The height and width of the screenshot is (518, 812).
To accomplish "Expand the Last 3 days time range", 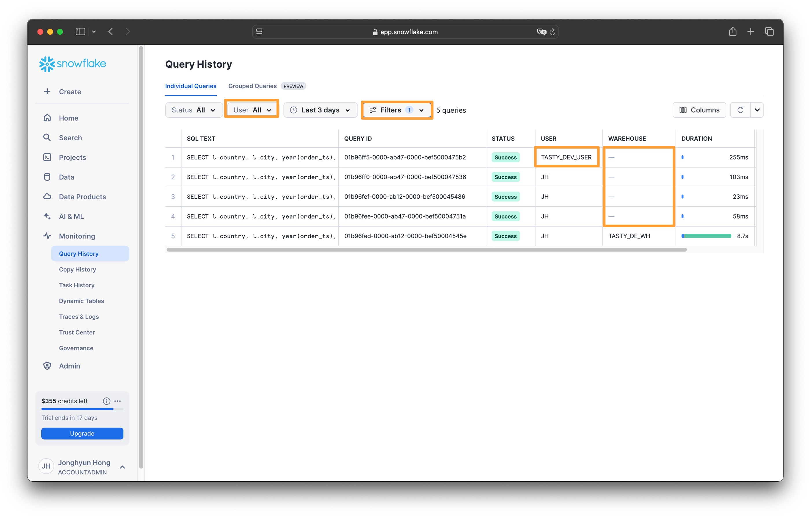I will (x=320, y=110).
